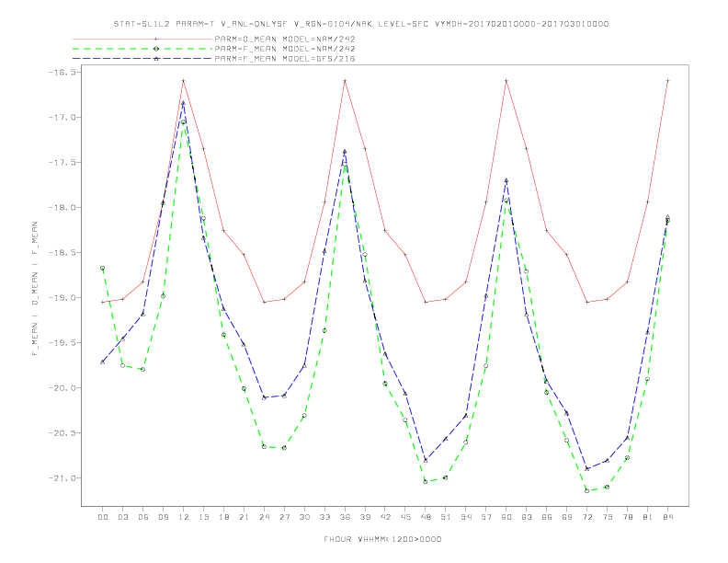Click the -20.5 y-axis tick label
Screen dimensions: 728x563
pos(62,432)
